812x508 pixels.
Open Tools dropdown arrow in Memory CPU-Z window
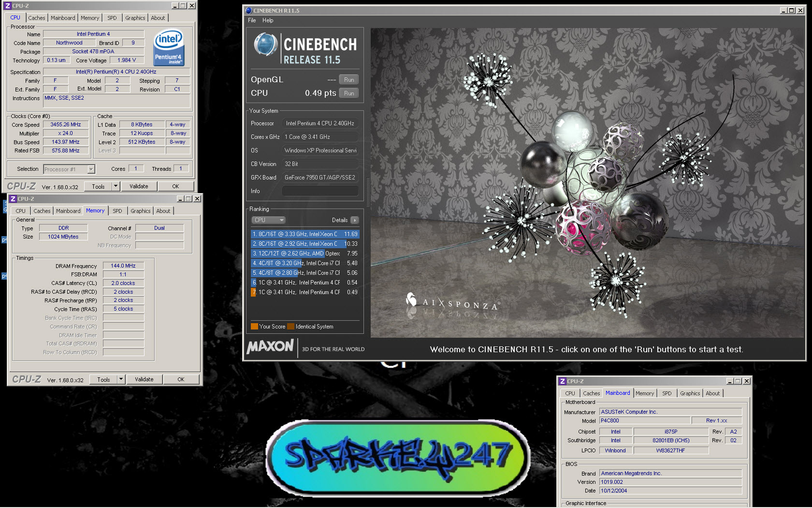click(121, 379)
